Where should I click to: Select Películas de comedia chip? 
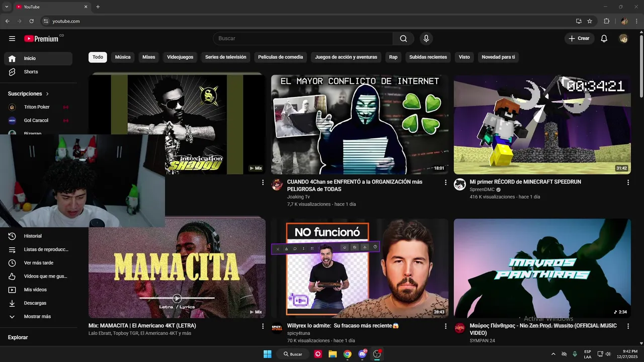(x=281, y=57)
